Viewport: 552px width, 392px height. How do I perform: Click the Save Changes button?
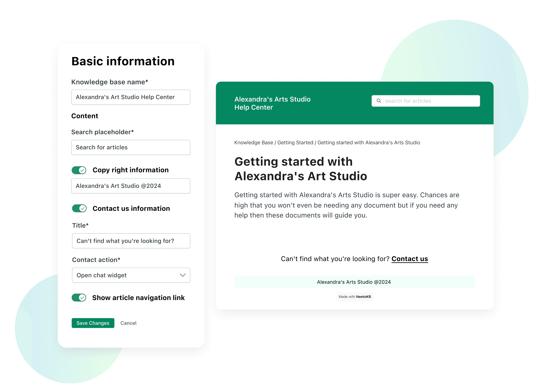tap(93, 323)
